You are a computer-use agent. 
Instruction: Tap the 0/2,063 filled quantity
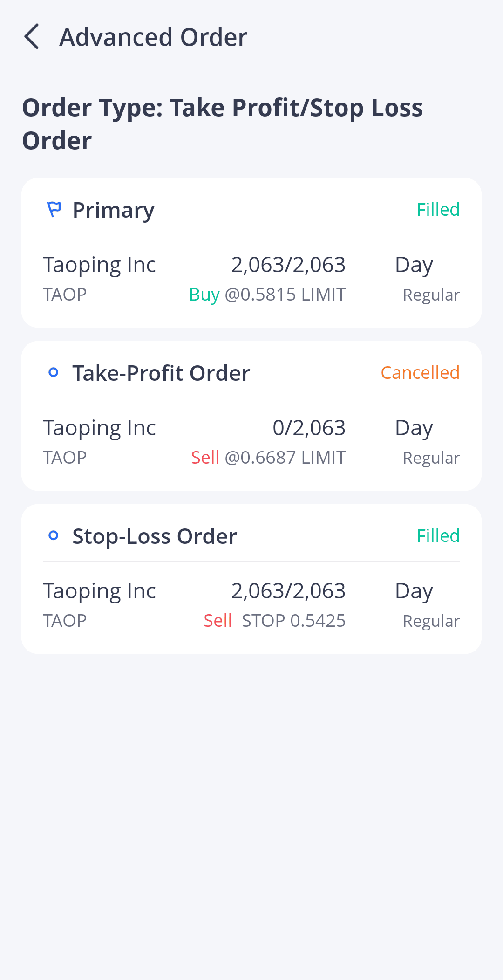309,428
